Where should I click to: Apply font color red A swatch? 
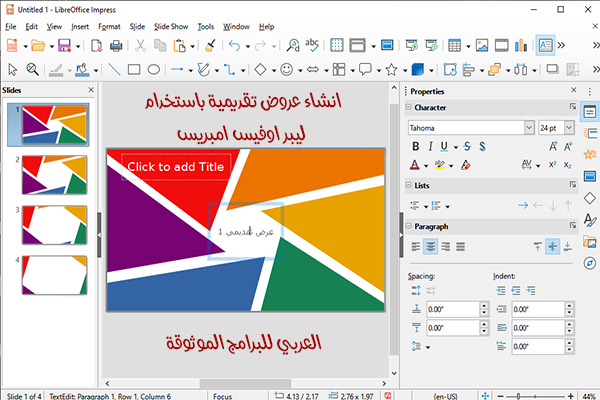(415, 165)
